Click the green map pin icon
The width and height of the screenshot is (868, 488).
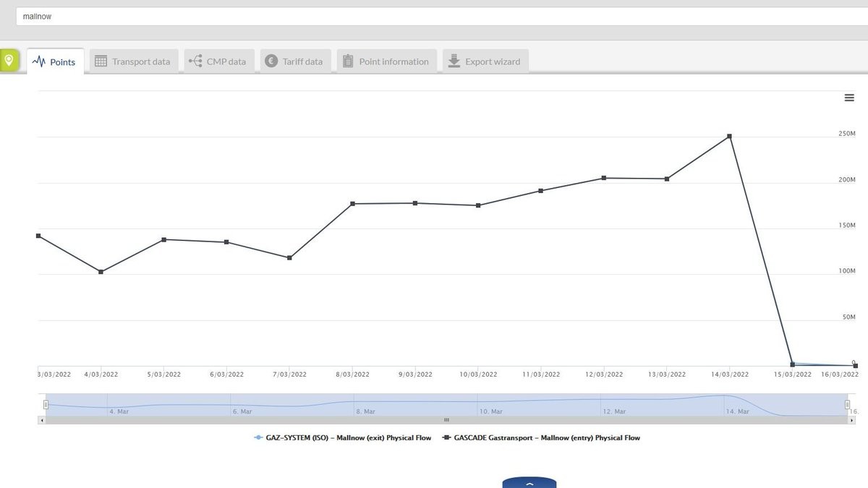click(9, 61)
